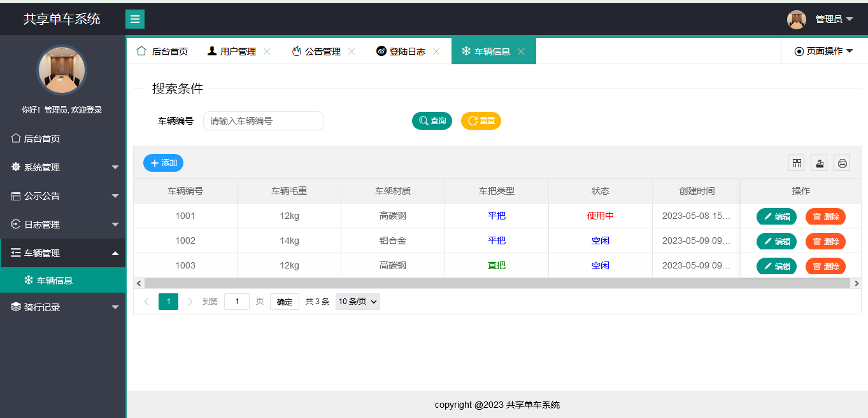This screenshot has height=418, width=868.
Task: Click the 共享单车系统 logo title
Action: point(62,19)
